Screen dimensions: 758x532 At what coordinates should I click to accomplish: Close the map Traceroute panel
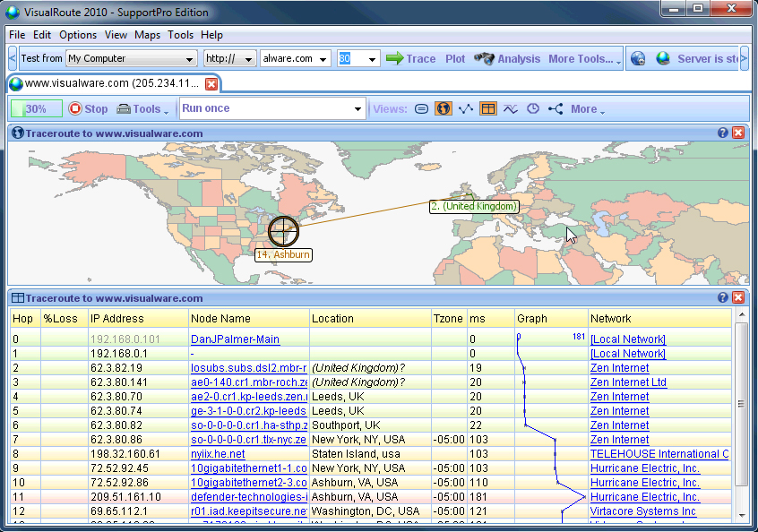click(x=738, y=133)
